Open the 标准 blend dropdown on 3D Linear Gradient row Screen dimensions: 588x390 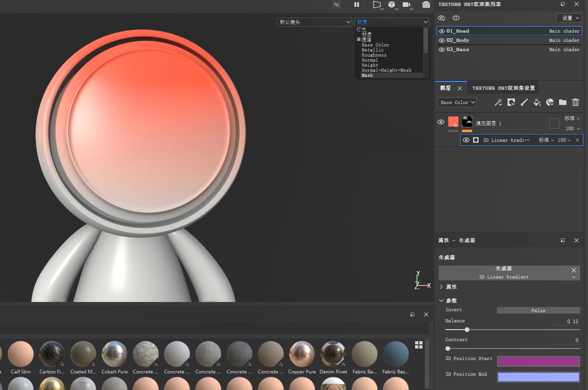546,140
